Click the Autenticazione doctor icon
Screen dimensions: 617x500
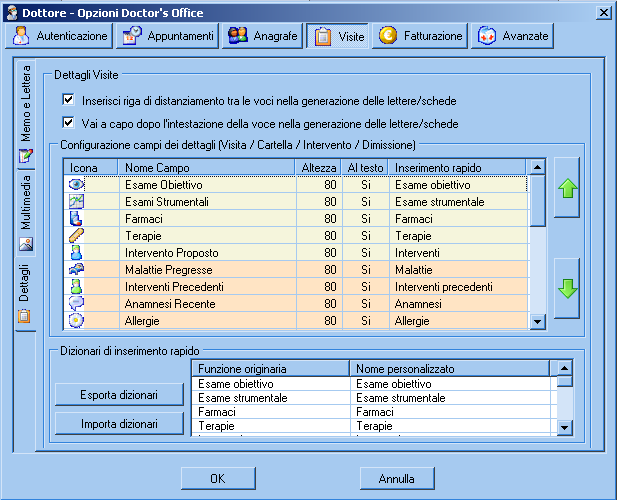20,35
